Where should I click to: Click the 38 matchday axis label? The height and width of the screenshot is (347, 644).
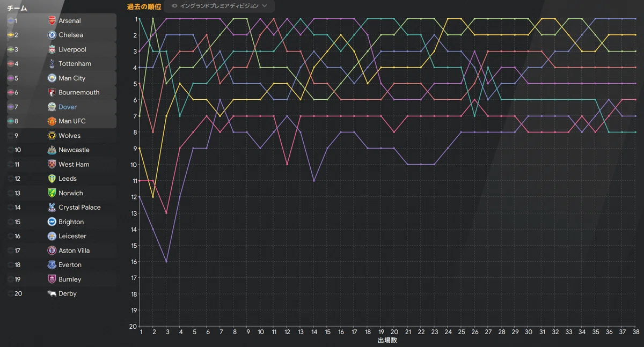pyautogui.click(x=636, y=332)
